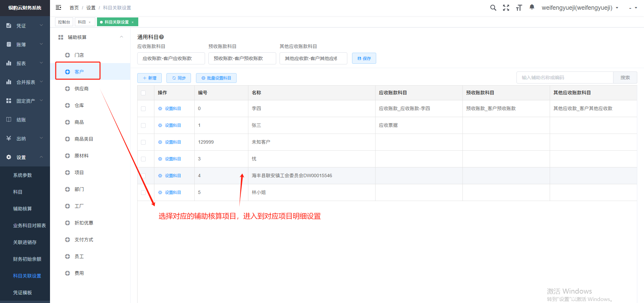Check the checkbox for 李四 row
644x303 pixels.
click(143, 109)
